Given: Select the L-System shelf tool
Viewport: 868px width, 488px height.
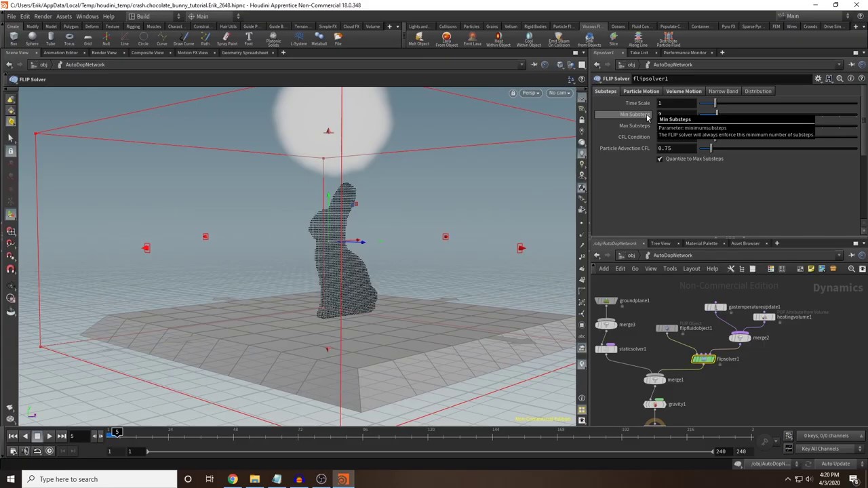Looking at the screenshot, I should [x=298, y=39].
